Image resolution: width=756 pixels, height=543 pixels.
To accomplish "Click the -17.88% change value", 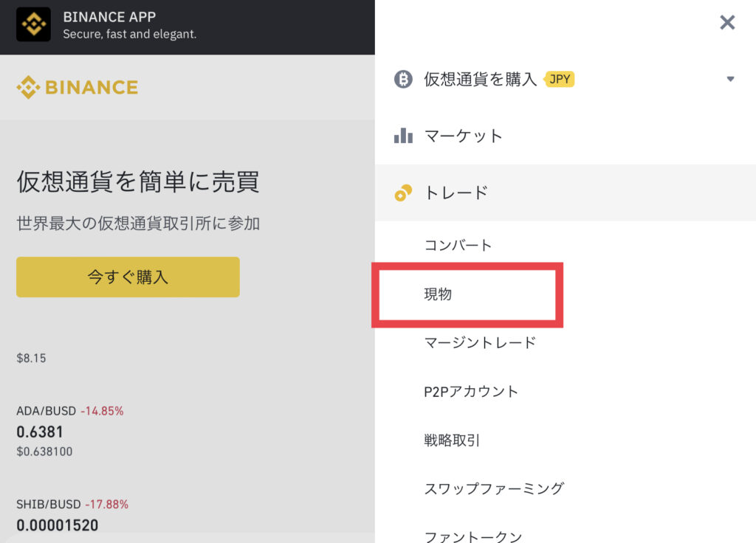I will (107, 505).
